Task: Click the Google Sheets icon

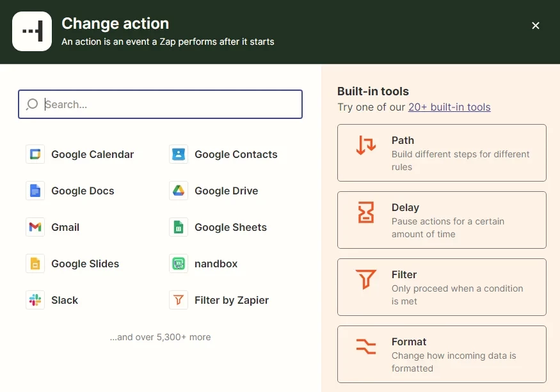Action: pos(179,227)
